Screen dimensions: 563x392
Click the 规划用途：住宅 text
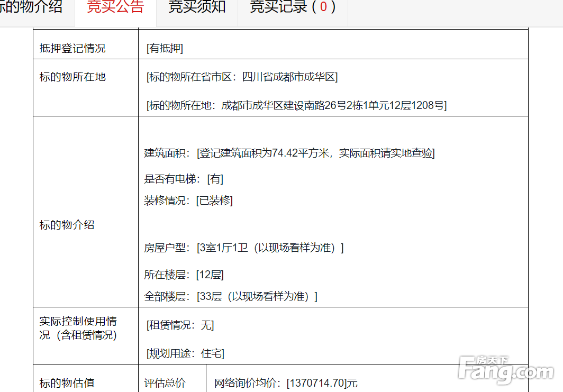pyautogui.click(x=185, y=353)
